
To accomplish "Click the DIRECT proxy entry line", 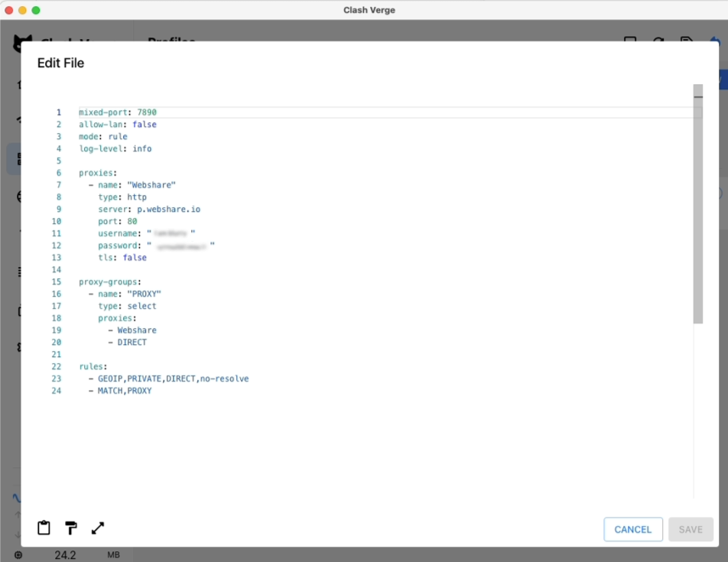I will tap(127, 342).
